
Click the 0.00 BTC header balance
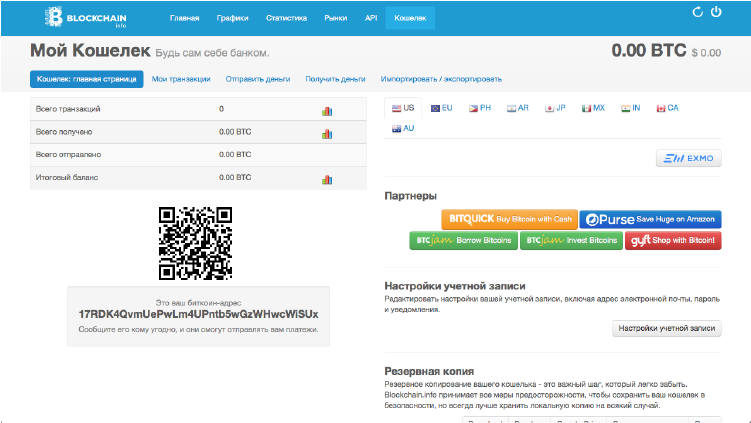point(649,50)
